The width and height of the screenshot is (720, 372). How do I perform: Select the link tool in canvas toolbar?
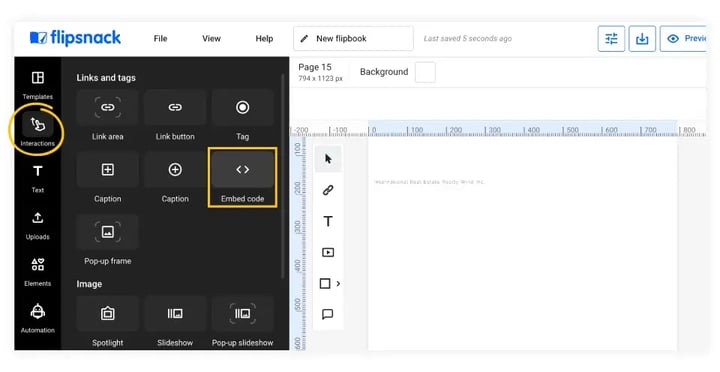click(328, 190)
